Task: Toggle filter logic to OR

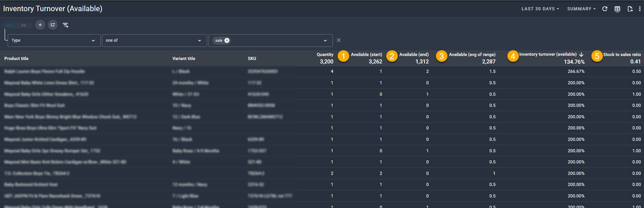Action: coord(23,25)
